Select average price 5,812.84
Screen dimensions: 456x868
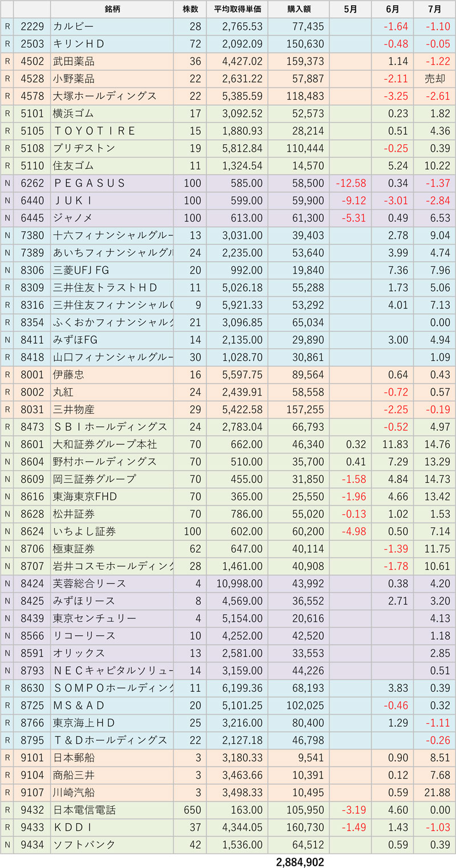tap(242, 149)
